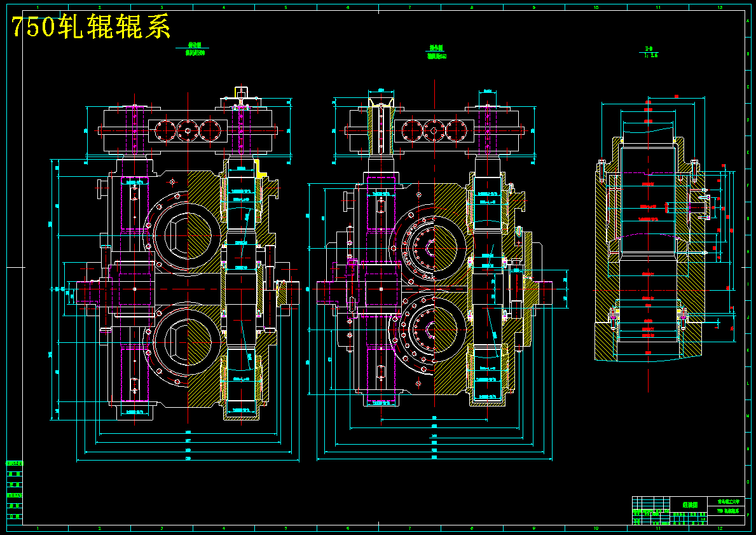Select the D-D section view label
The width and height of the screenshot is (756, 535).
649,49
